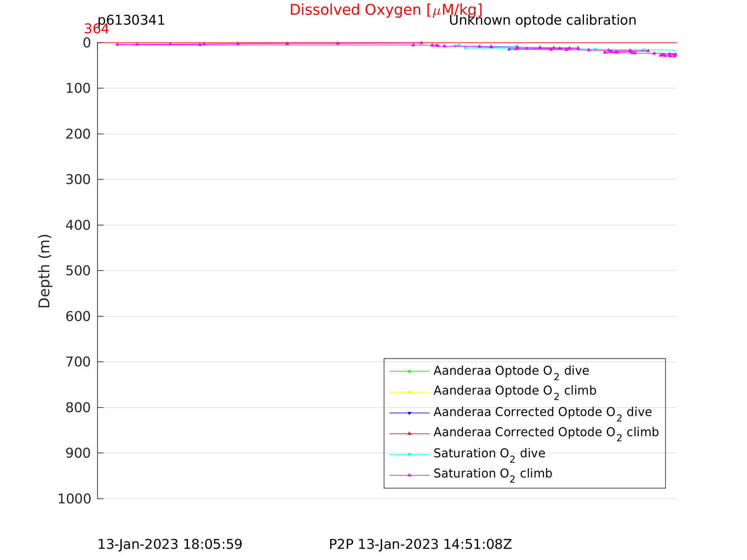
Task: Click the depth tick label '200'
Action: [78, 134]
